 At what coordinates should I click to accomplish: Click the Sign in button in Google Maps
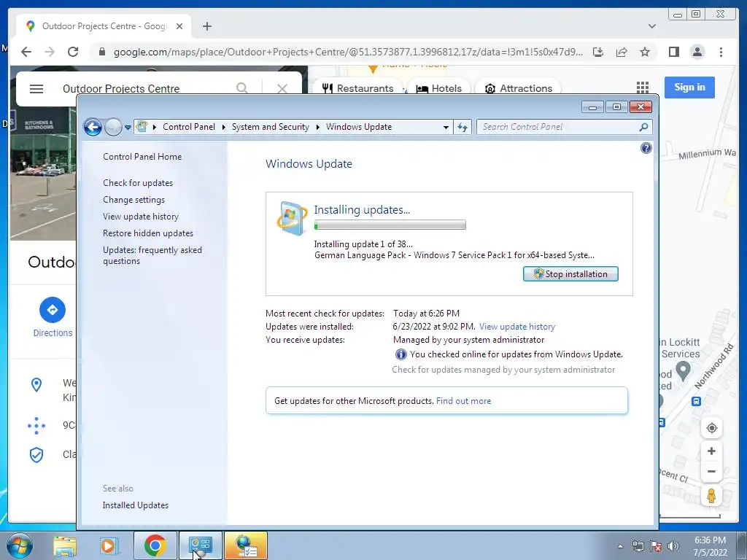pos(689,87)
